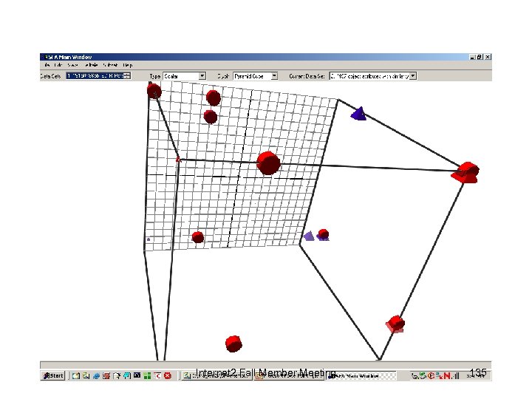Open the Edit menu in the menu bar
Image resolution: width=532 pixels, height=399 pixels.
pyautogui.click(x=58, y=65)
